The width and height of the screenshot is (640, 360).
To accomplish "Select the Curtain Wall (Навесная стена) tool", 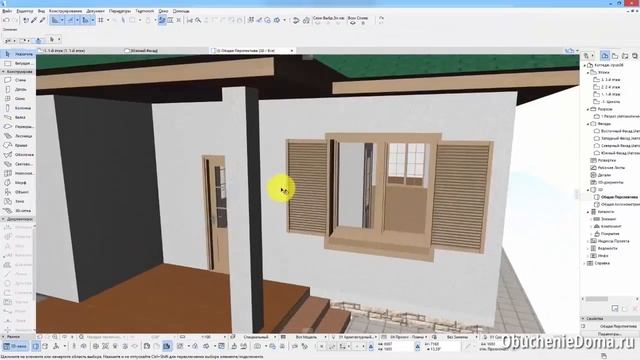I will coord(18,173).
